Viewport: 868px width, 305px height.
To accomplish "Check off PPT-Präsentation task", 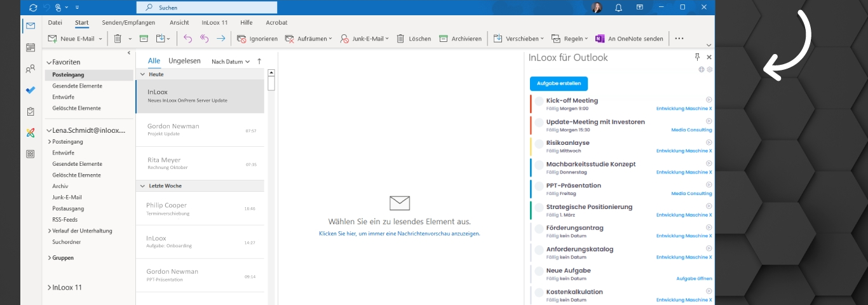I will [539, 186].
